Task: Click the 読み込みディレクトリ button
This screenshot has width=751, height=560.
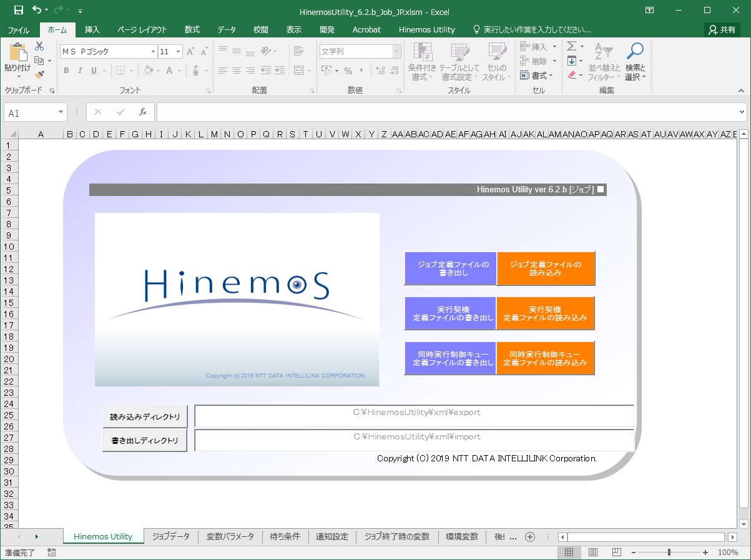Action: pyautogui.click(x=145, y=416)
